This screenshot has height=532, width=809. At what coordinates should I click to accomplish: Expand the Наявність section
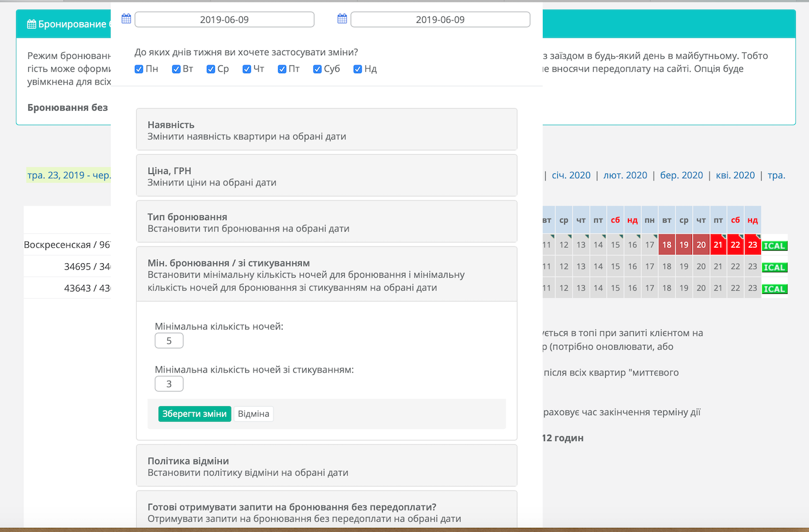coord(327,130)
